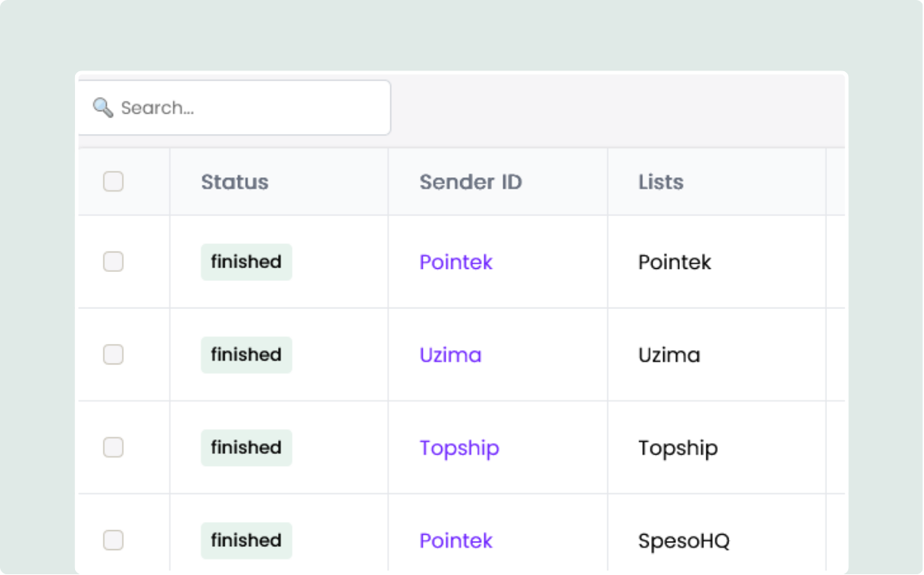Viewport: 924px width, 575px height.
Task: Open Pointek sender link in SpesoHQ row
Action: [456, 540]
